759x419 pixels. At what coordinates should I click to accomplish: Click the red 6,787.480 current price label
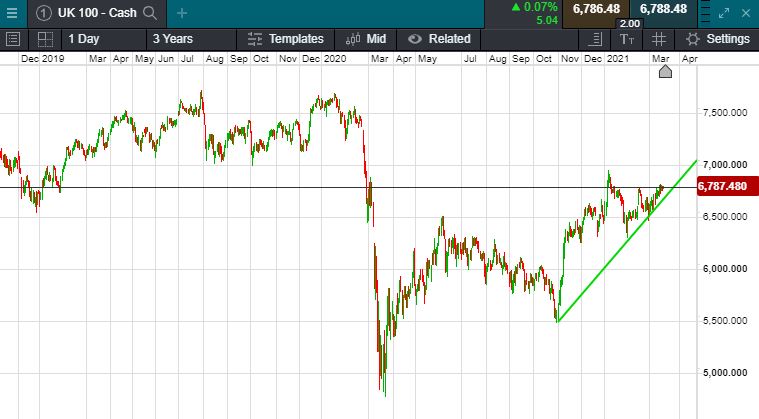point(722,186)
